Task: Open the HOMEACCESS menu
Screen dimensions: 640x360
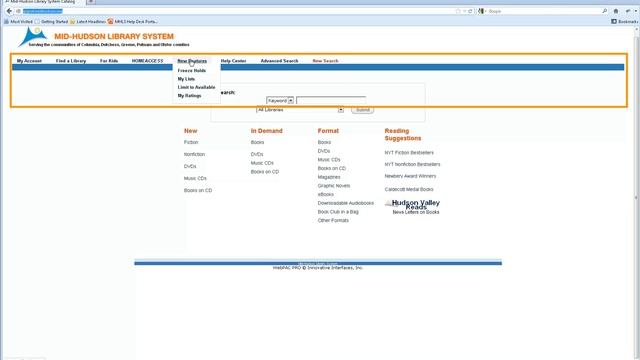Action: 147,61
